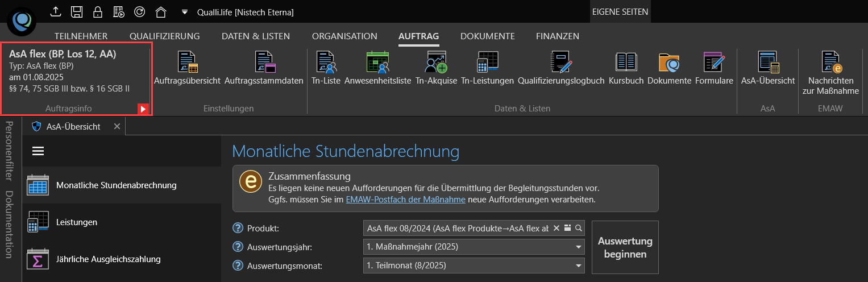Expand Auftragsinfo with the red arrow
Viewport: 868px width, 282px height.
pyautogui.click(x=143, y=109)
